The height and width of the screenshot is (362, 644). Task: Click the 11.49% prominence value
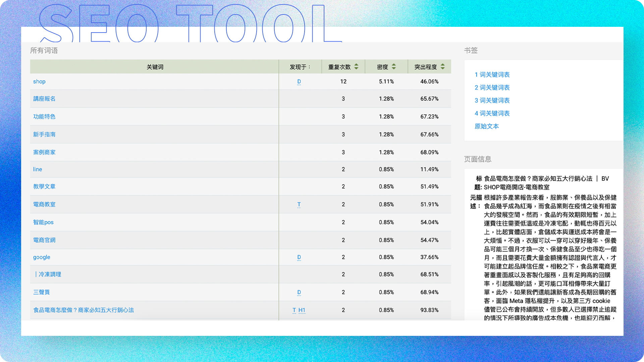click(429, 169)
